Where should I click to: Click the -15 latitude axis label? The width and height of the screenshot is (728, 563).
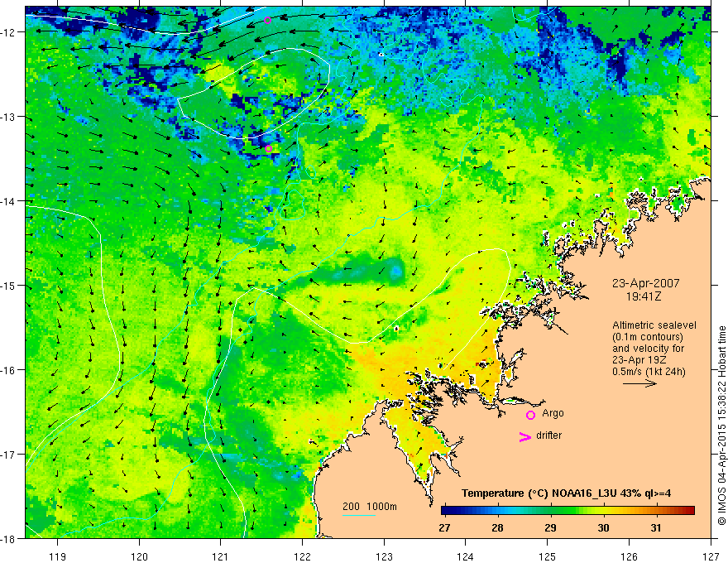(9, 285)
